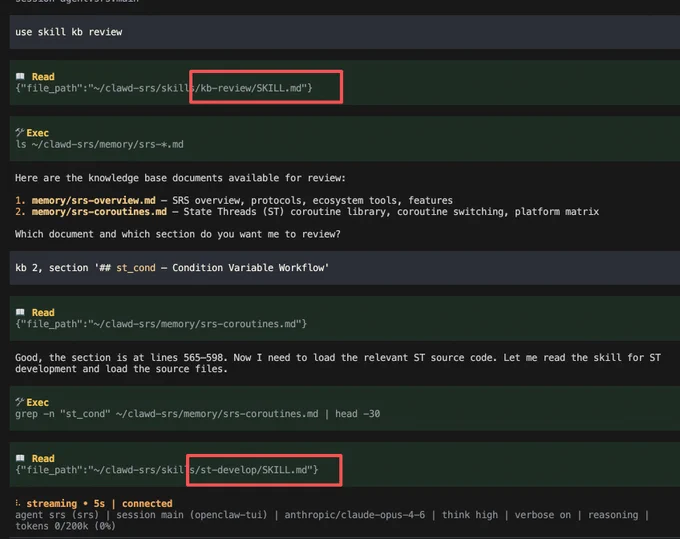The height and width of the screenshot is (539, 680).
Task: Click 'agent srs (srs)' in the status bar
Action: click(x=57, y=515)
